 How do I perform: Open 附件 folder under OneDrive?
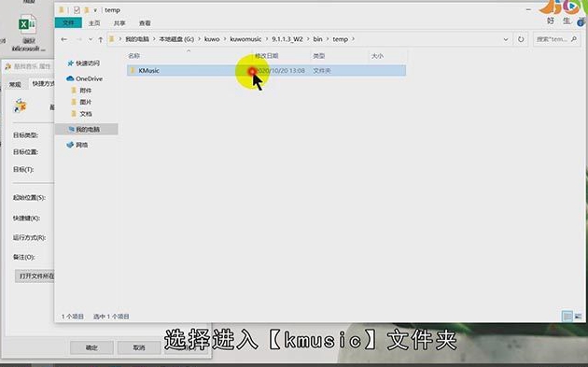coord(81,91)
